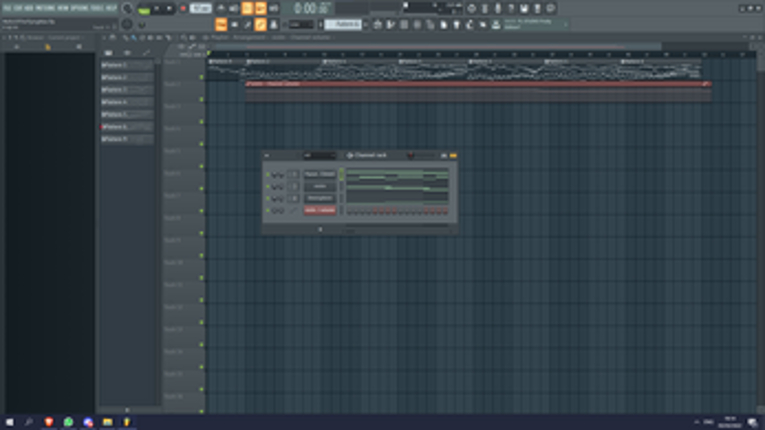765x430 pixels.
Task: Click the orange graph button in Channel rack
Action: [x=453, y=155]
